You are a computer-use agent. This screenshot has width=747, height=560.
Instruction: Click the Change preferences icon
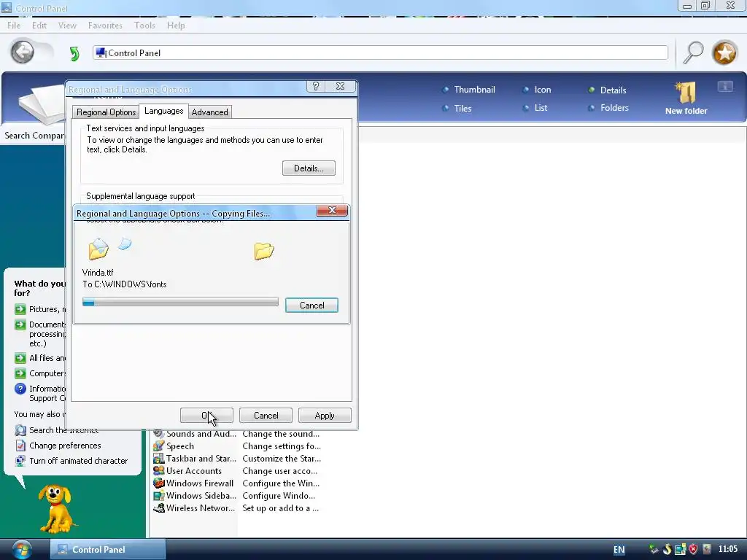(x=20, y=446)
